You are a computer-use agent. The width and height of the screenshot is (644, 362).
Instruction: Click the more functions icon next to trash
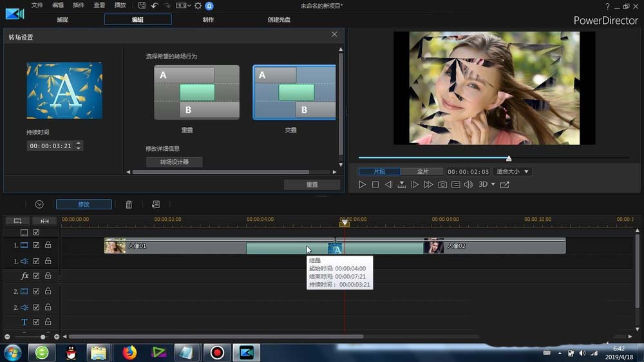[156, 204]
